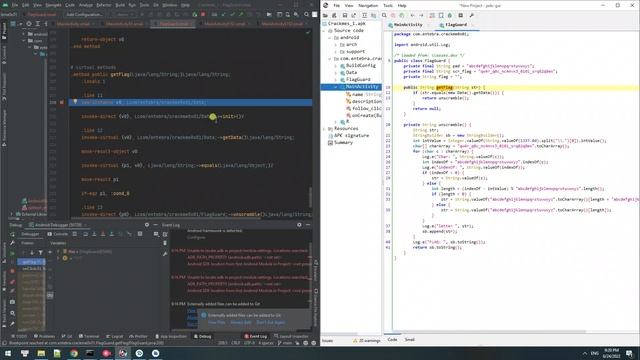Open JADX preferences wrench icon
The width and height of the screenshot is (640, 360).
[x=471, y=16]
